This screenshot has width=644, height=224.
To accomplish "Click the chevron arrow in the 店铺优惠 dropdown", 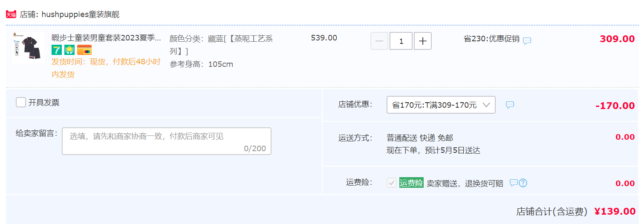I will [486, 105].
